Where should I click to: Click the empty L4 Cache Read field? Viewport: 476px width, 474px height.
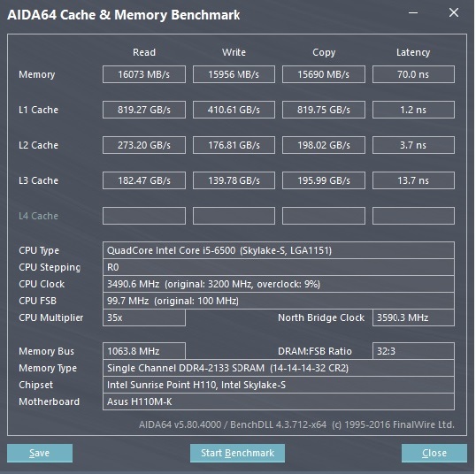tap(144, 216)
